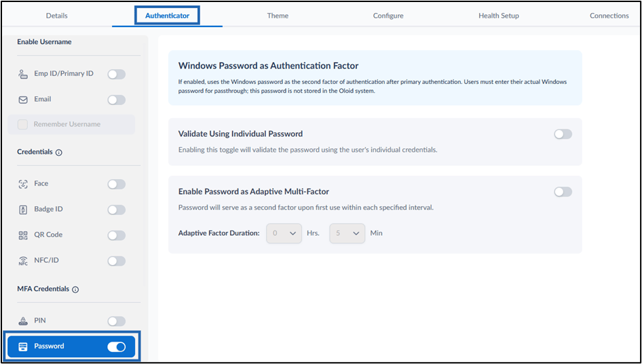Switch on the NFC/ID toggle

(116, 261)
